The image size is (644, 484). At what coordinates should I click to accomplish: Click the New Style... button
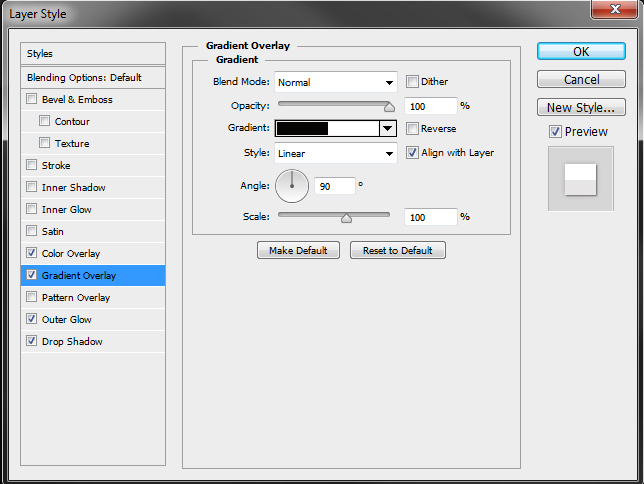[x=581, y=108]
